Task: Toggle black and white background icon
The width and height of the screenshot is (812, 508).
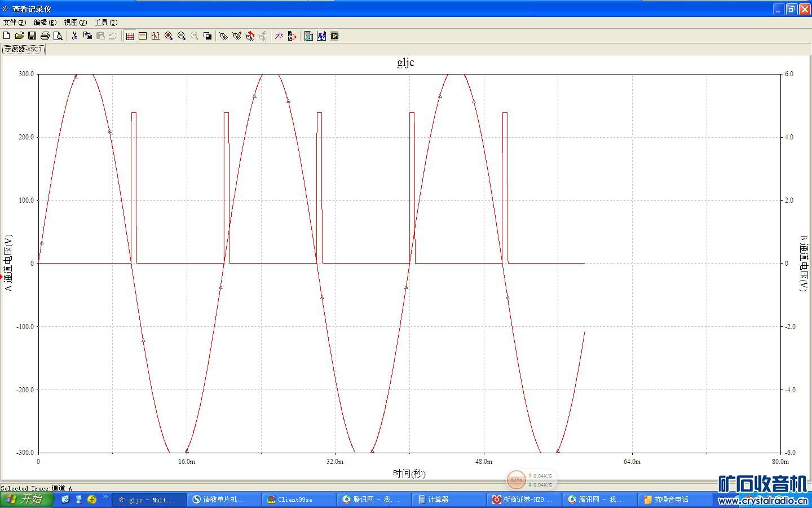Action: 208,36
